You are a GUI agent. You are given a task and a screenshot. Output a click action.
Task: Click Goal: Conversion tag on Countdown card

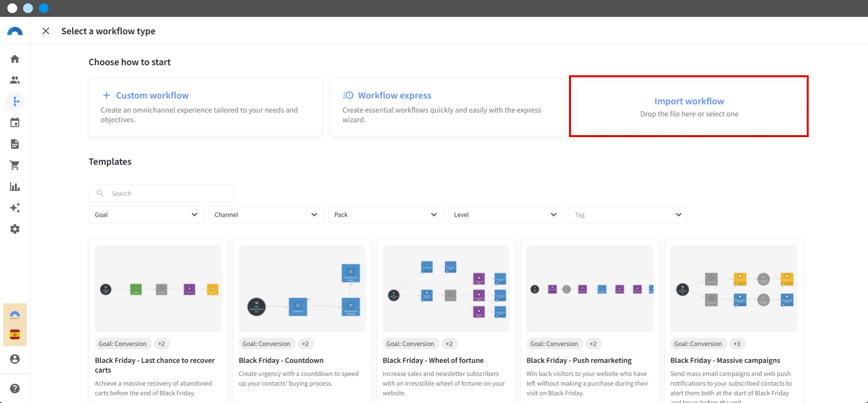[267, 344]
